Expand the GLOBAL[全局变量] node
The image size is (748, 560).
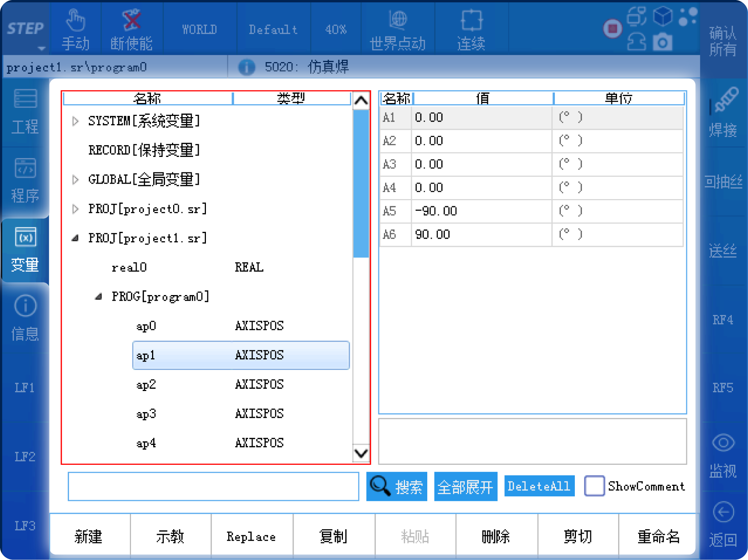(75, 180)
